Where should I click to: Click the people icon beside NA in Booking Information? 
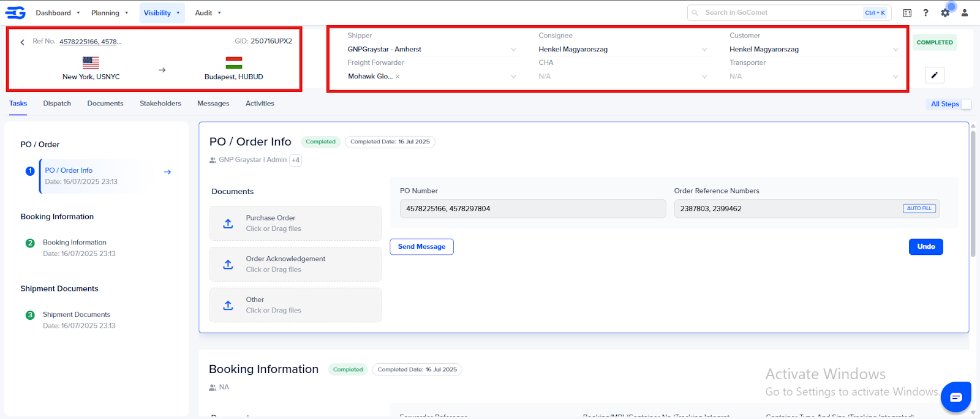(213, 387)
